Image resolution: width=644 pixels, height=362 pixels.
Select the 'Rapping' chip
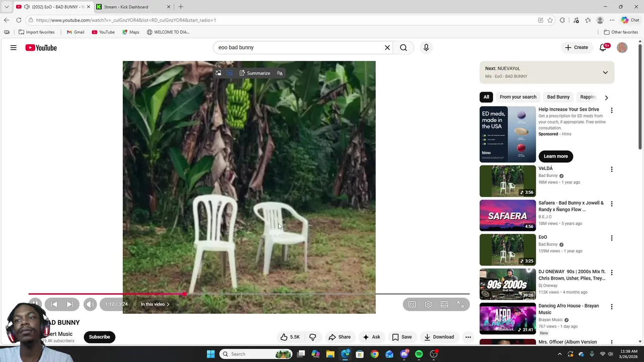588,97
